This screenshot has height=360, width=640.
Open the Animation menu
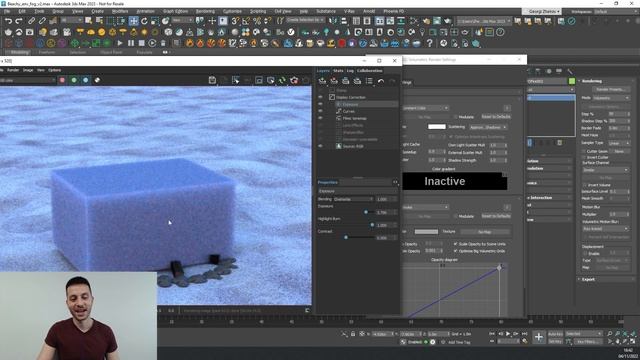(x=145, y=11)
